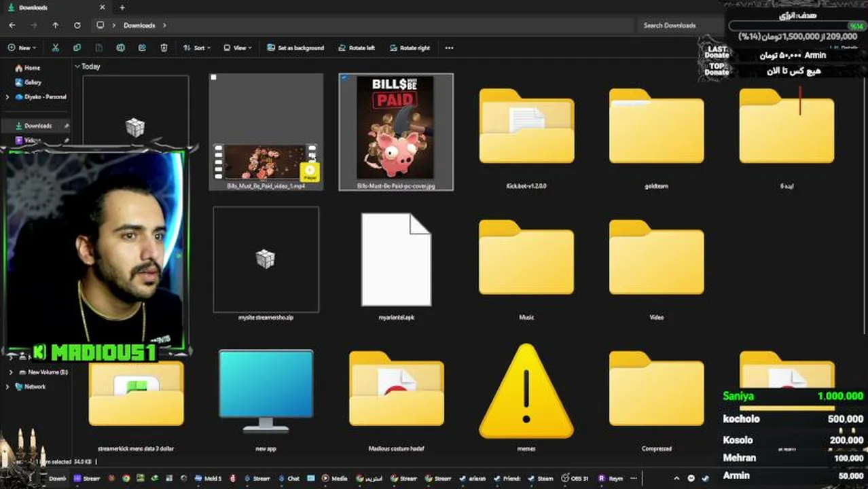Click the Search Downloads field

678,25
